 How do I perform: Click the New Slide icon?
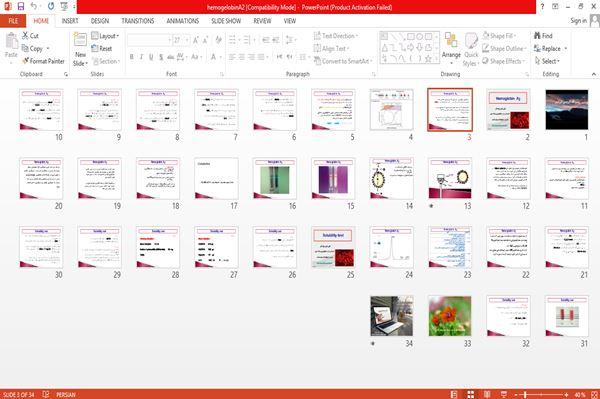coord(80,40)
